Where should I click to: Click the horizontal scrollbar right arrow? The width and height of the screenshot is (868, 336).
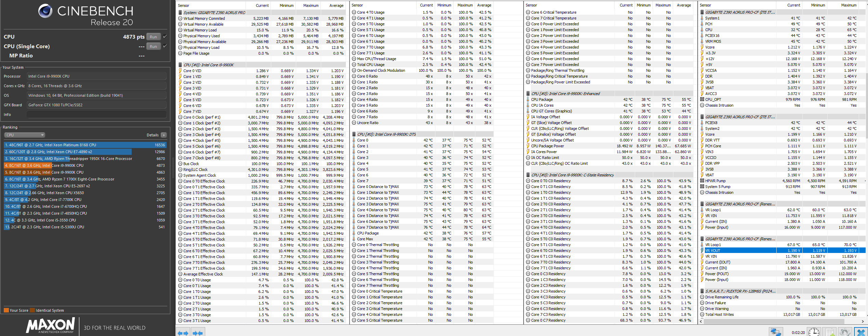tap(863, 321)
